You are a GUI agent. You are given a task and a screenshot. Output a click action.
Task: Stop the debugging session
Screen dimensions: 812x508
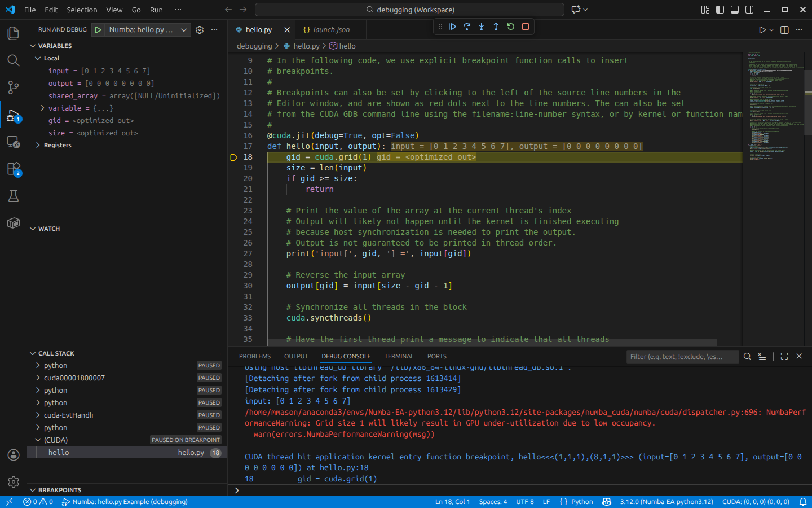click(x=525, y=26)
